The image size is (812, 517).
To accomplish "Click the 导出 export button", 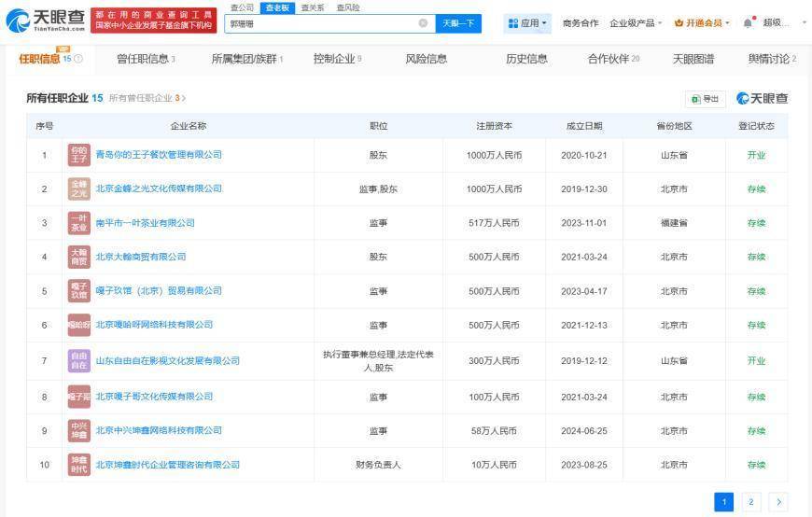I will (x=706, y=98).
